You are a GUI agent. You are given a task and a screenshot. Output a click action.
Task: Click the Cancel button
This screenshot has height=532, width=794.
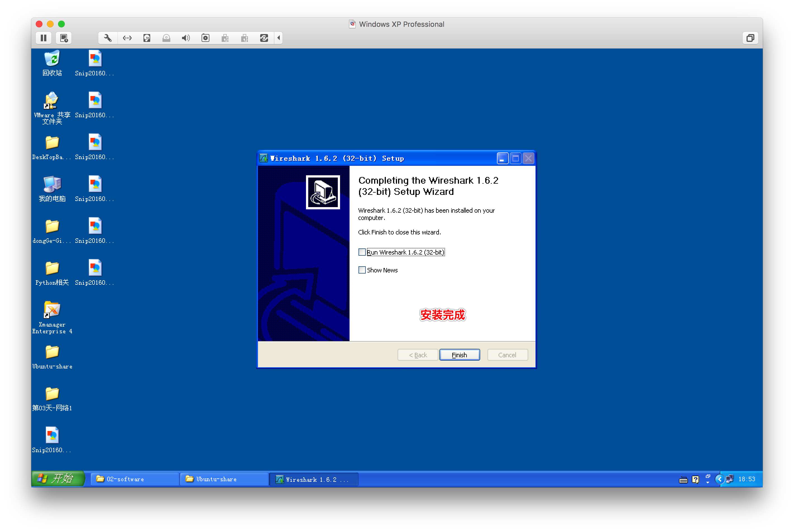pos(507,355)
